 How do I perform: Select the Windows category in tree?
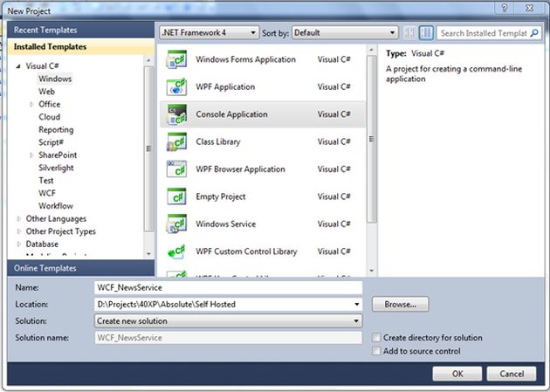pos(55,79)
